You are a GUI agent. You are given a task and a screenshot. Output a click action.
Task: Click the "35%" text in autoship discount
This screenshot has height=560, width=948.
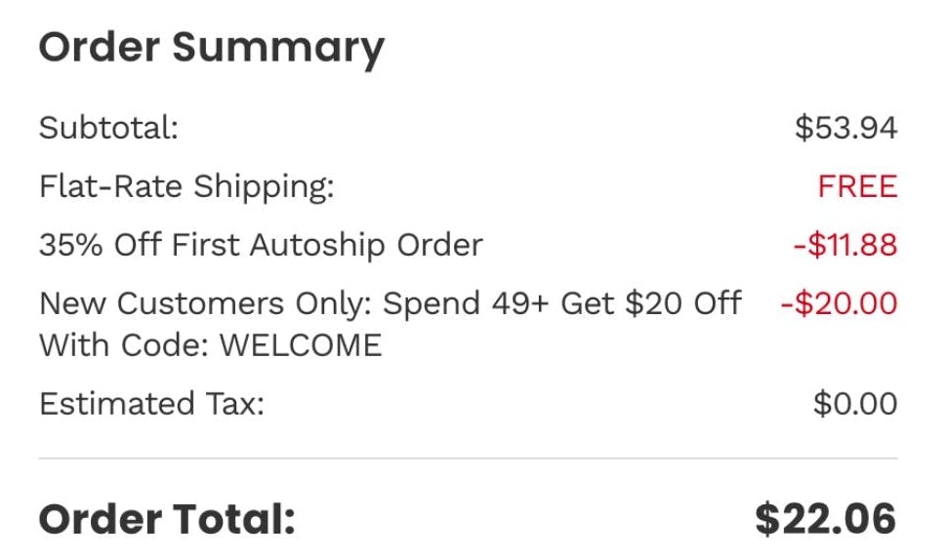(71, 245)
